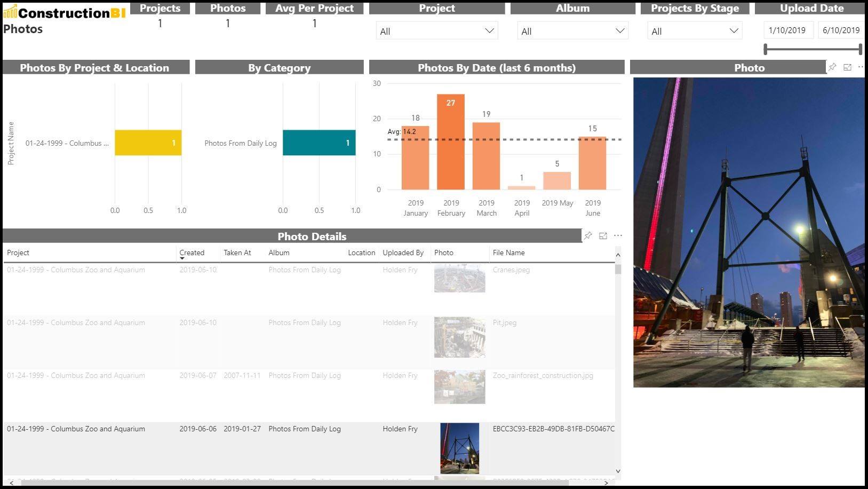Select the 2019 April bar

(x=521, y=188)
